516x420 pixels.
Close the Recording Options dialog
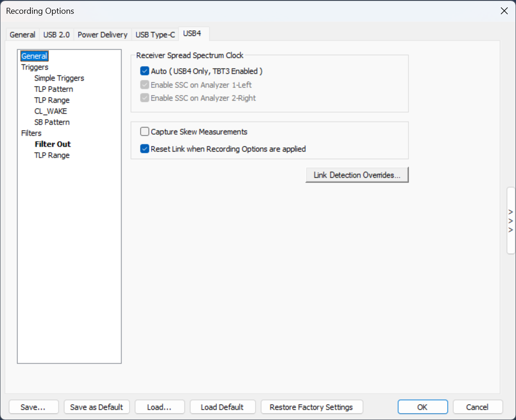click(x=504, y=11)
